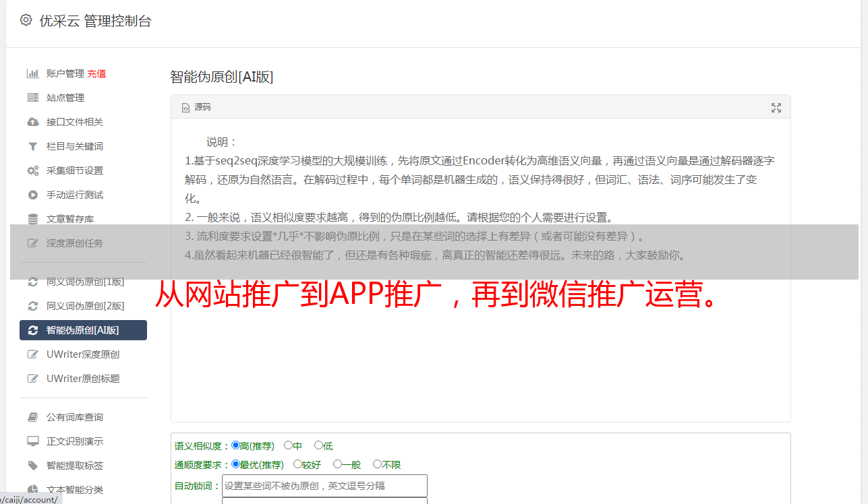The width and height of the screenshot is (868, 504).
Task: Select 较好 for 通顺度要求
Action: pyautogui.click(x=297, y=464)
